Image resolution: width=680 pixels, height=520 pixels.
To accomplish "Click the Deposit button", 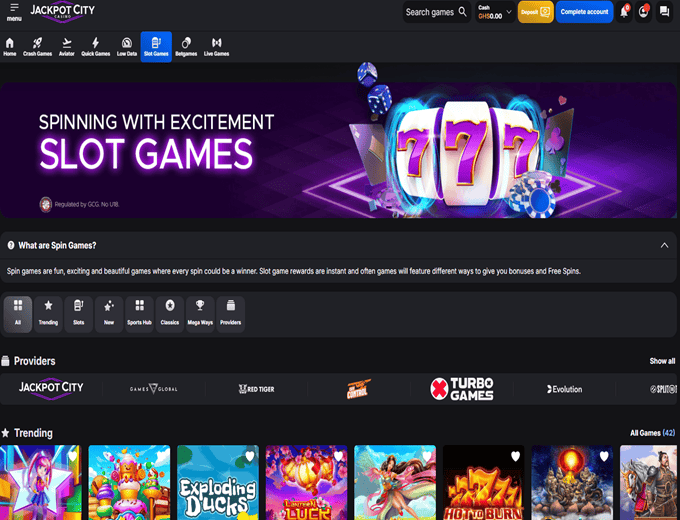I will click(536, 12).
